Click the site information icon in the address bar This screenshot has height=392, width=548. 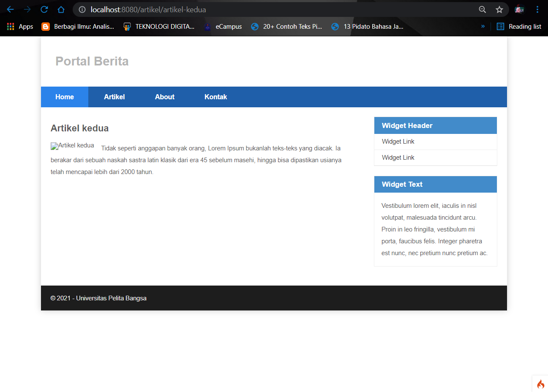pos(83,9)
